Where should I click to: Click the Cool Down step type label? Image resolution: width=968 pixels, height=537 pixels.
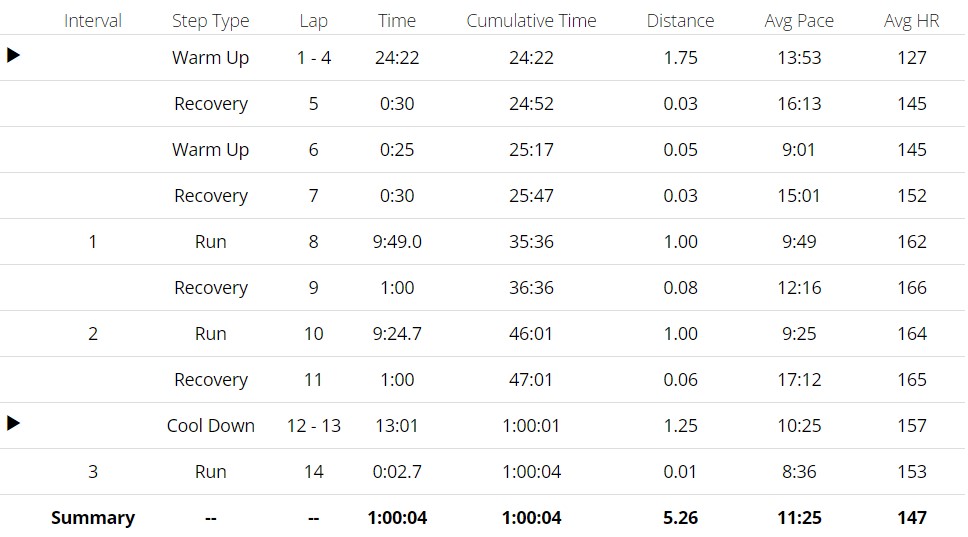210,426
